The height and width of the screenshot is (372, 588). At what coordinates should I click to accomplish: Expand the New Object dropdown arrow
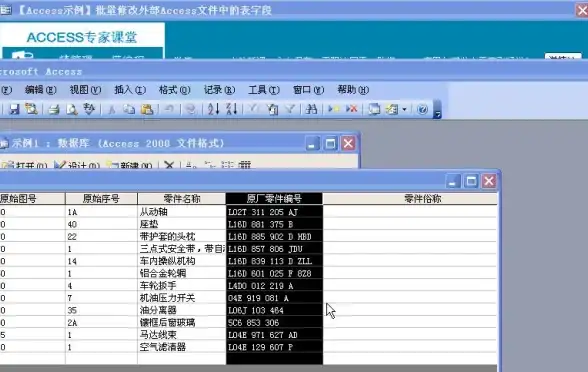point(404,110)
